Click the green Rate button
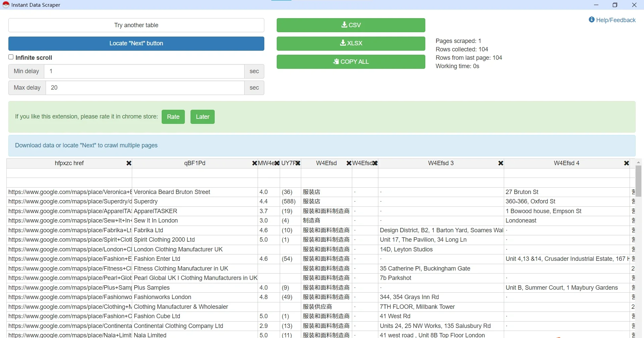The width and height of the screenshot is (644, 338). tap(173, 117)
